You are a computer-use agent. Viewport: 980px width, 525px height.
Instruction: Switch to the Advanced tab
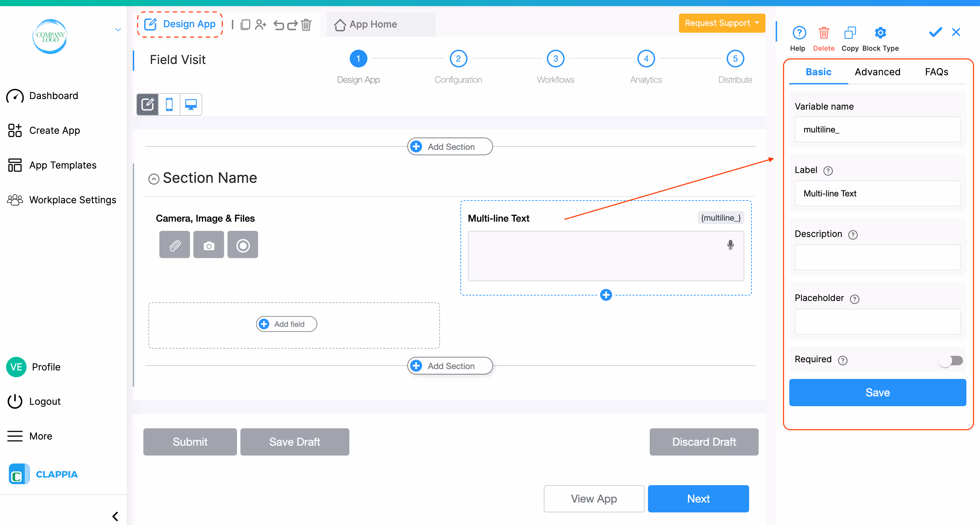click(x=877, y=72)
